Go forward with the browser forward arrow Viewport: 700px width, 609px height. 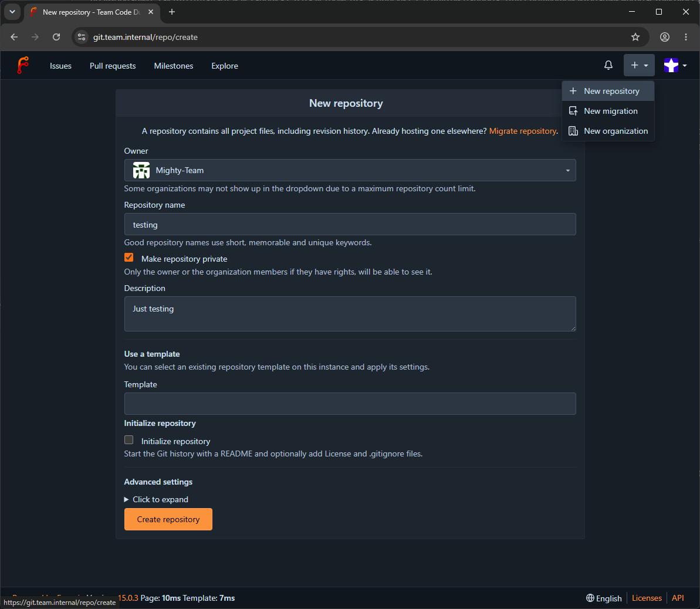[35, 37]
